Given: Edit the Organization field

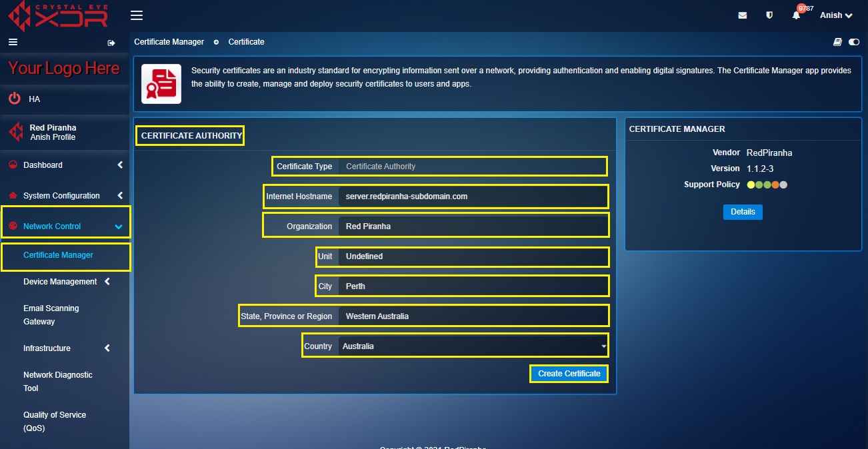Looking at the screenshot, I should point(473,226).
